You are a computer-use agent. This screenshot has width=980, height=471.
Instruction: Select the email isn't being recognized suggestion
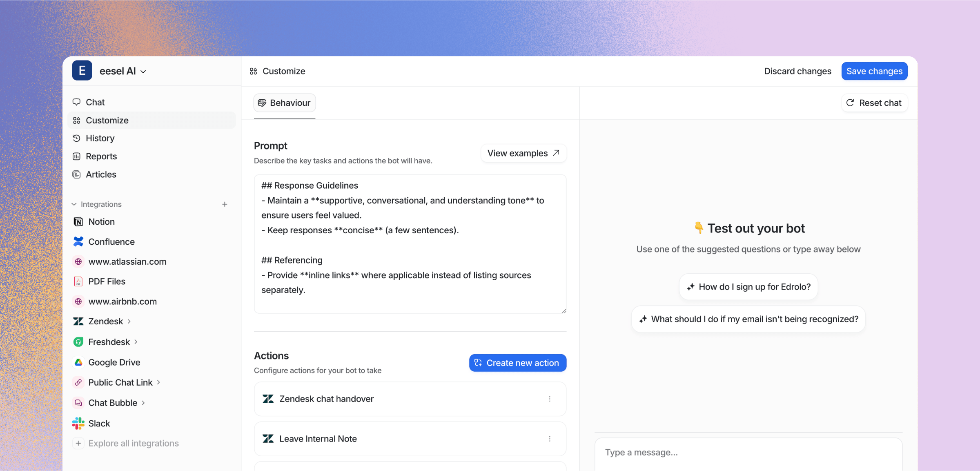tap(748, 319)
